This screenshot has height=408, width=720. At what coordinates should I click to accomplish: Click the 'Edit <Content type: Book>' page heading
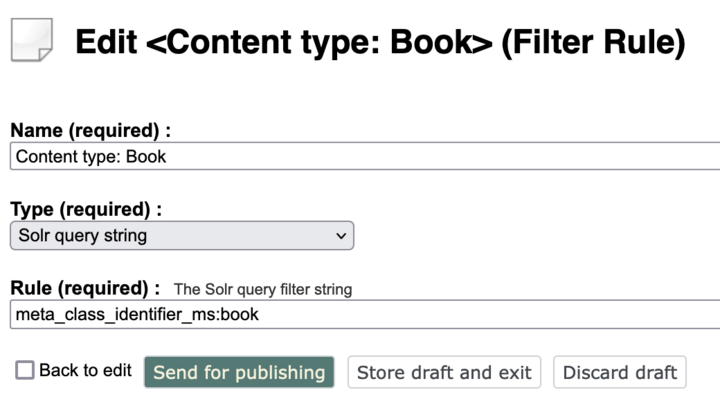[283, 42]
